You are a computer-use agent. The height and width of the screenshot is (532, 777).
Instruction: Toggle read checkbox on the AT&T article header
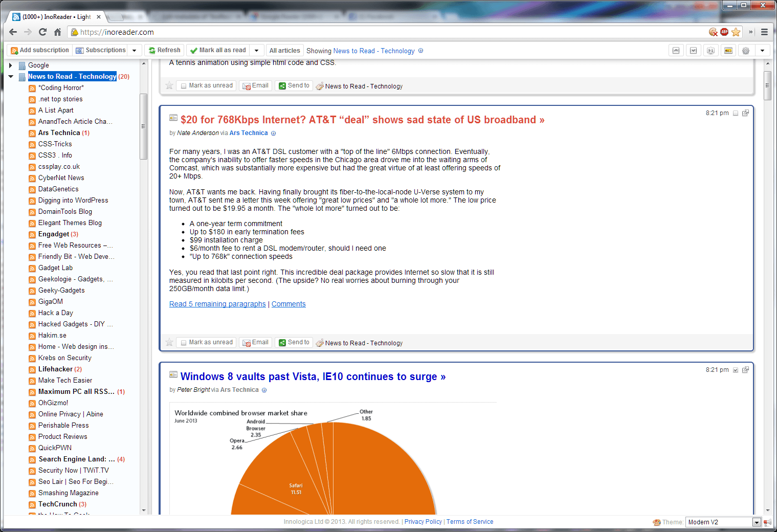736,114
